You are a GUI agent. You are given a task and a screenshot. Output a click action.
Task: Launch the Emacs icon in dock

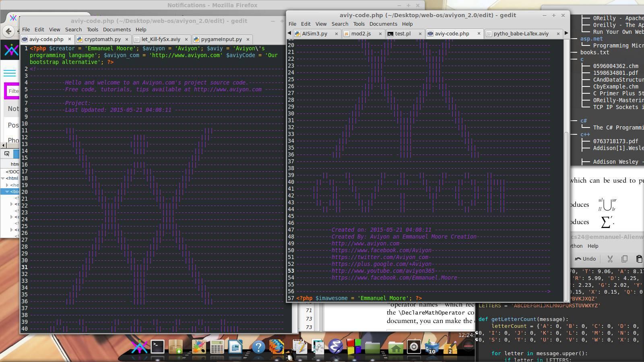tap(335, 347)
